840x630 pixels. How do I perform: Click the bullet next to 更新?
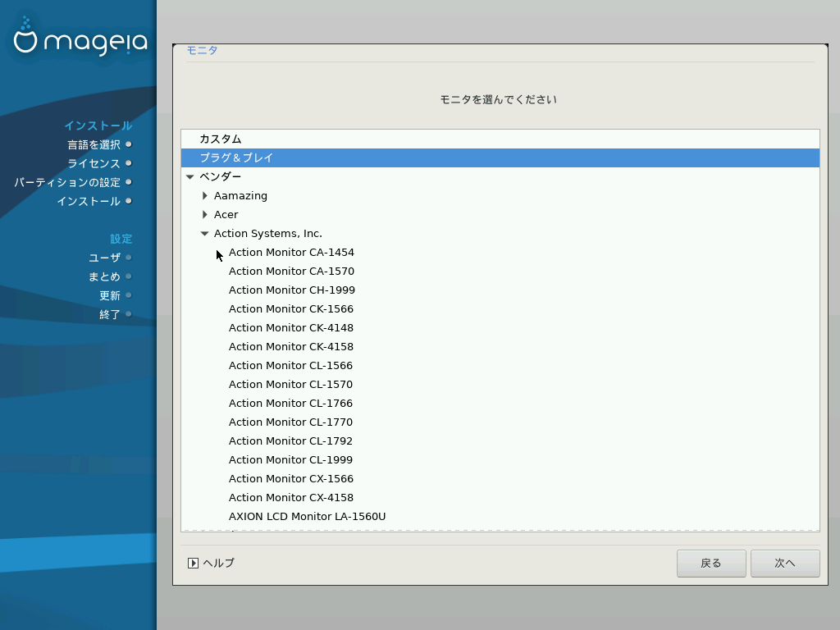pos(129,295)
